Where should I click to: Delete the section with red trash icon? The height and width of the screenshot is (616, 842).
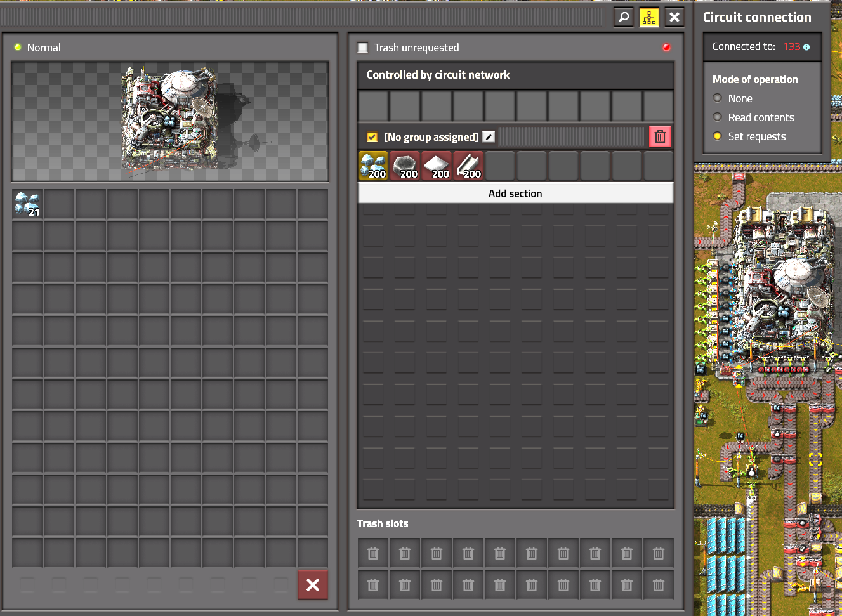tap(660, 136)
